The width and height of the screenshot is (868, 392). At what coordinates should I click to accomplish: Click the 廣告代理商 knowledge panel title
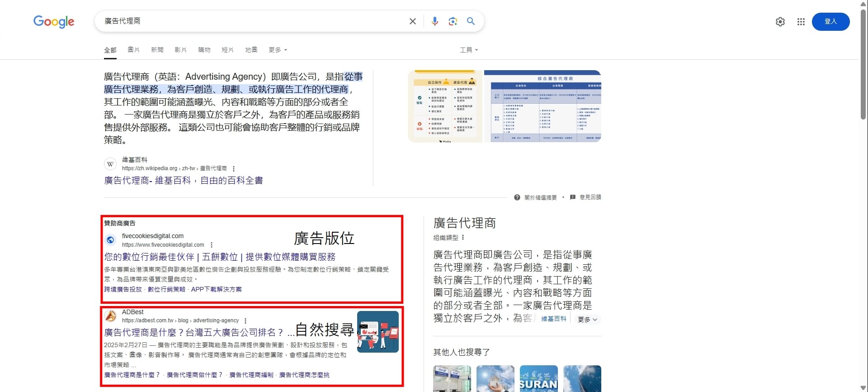[465, 223]
